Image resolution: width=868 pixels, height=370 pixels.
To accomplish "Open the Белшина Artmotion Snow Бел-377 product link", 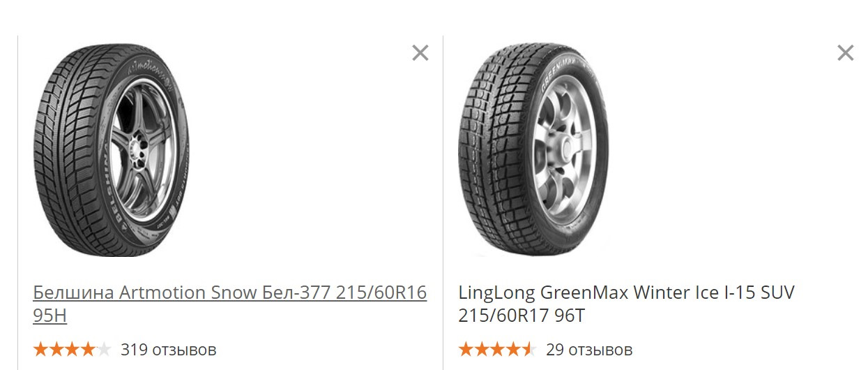I will (x=229, y=304).
